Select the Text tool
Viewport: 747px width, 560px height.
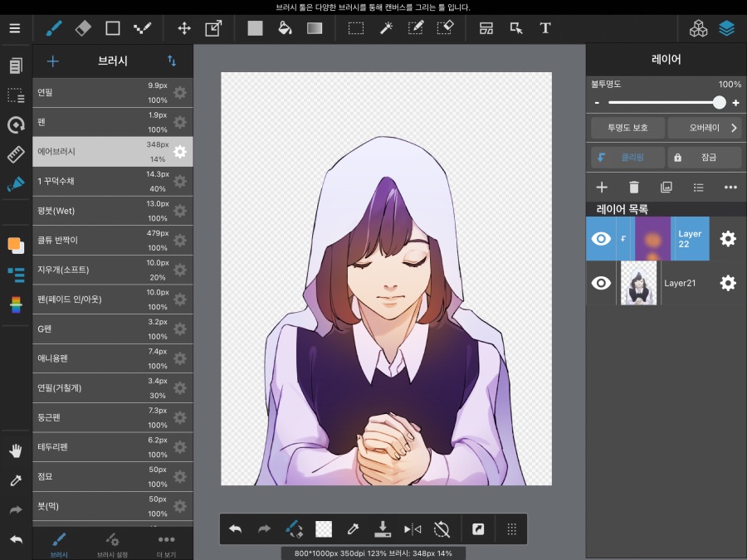(x=545, y=27)
